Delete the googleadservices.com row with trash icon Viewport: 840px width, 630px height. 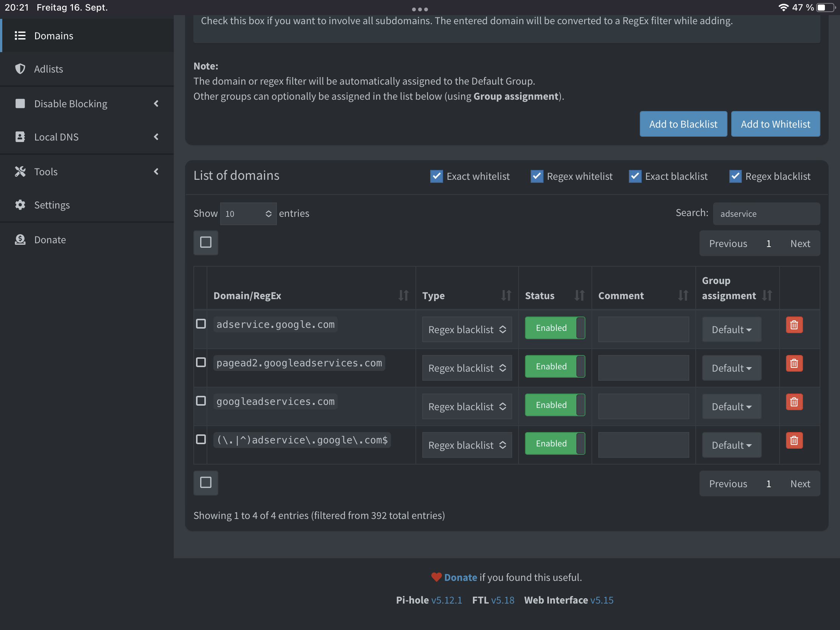click(x=794, y=402)
